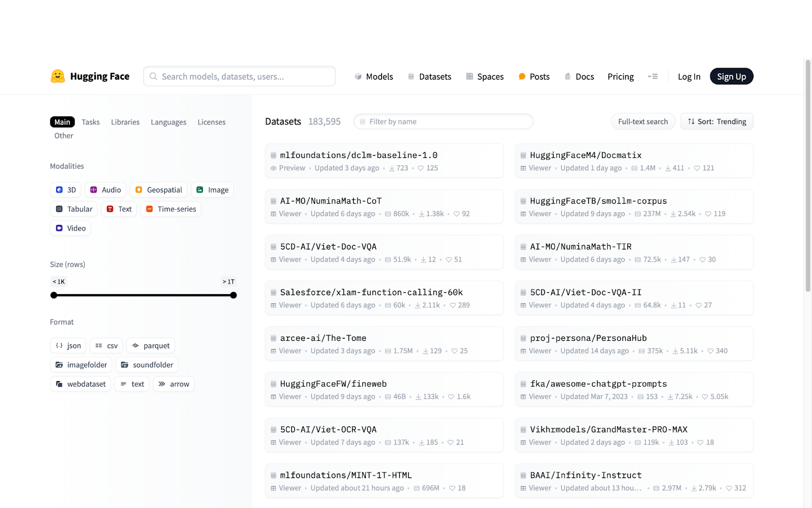Toggle the Video modality filter
The width and height of the screenshot is (812, 508).
coord(70,228)
